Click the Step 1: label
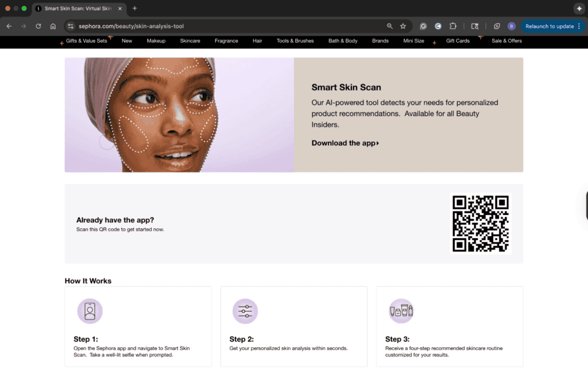The height and width of the screenshot is (368, 588). pyautogui.click(x=86, y=339)
